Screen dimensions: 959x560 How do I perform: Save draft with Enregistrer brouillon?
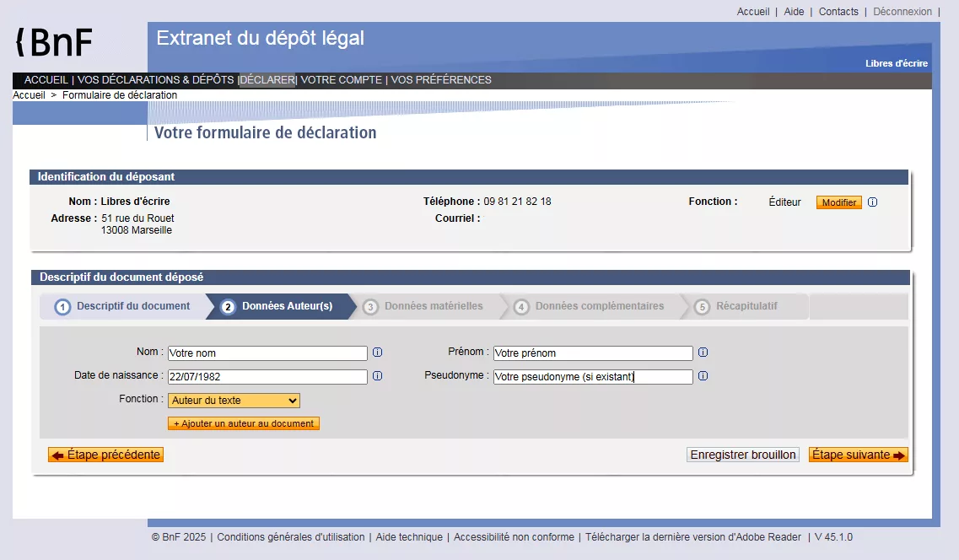pyautogui.click(x=742, y=455)
